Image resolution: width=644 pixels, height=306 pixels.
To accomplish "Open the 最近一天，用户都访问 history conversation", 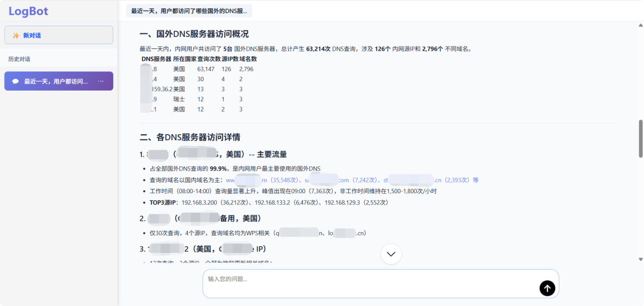I will pyautogui.click(x=58, y=81).
